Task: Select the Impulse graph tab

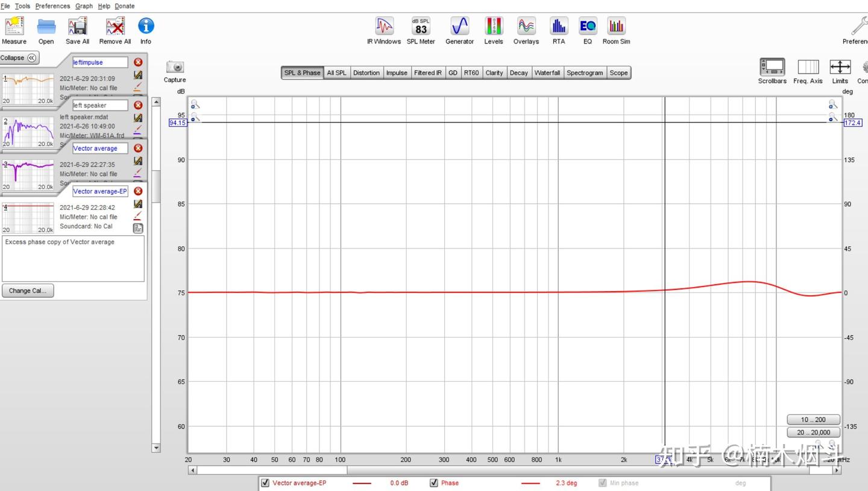Action: 397,73
